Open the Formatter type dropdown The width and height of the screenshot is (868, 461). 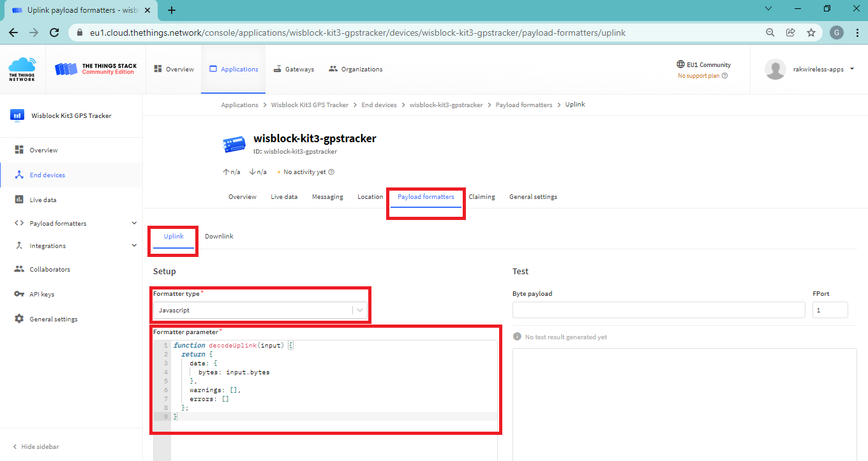260,311
